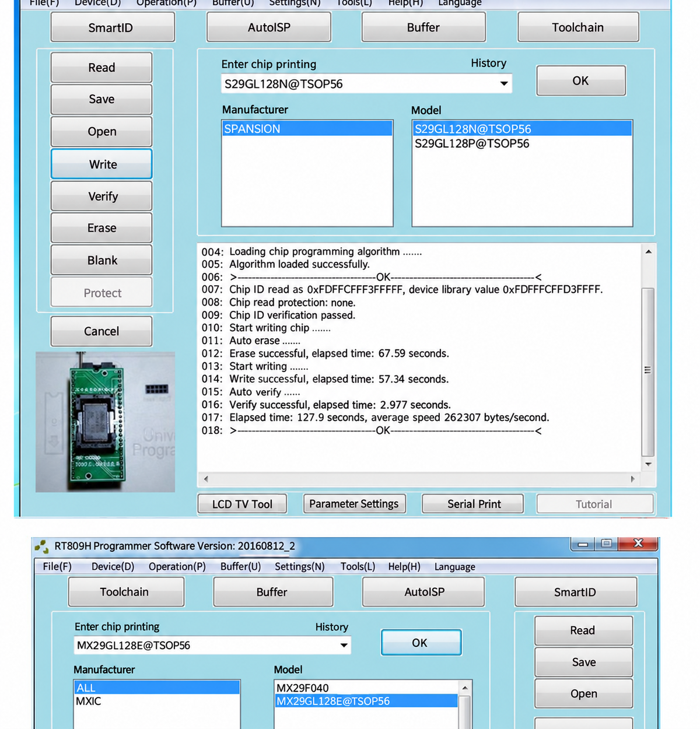Click log scrollbar down arrow

pos(648,464)
